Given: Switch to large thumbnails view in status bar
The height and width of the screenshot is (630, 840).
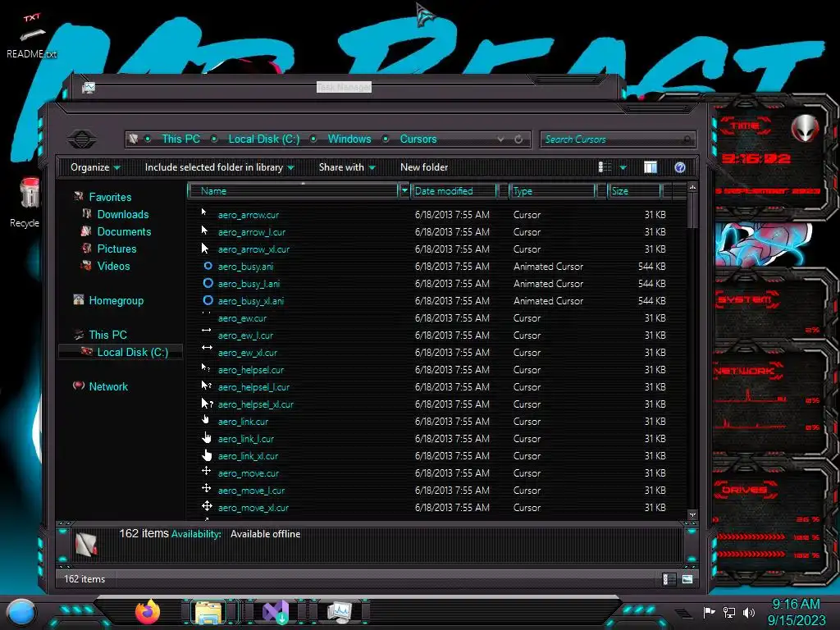Looking at the screenshot, I should (x=687, y=579).
